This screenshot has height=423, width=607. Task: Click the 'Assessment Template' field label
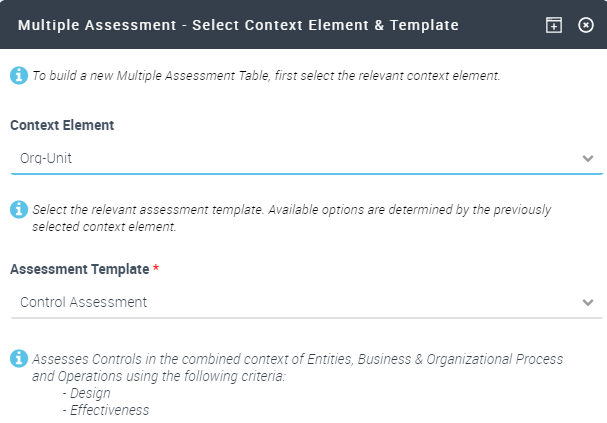tap(80, 269)
